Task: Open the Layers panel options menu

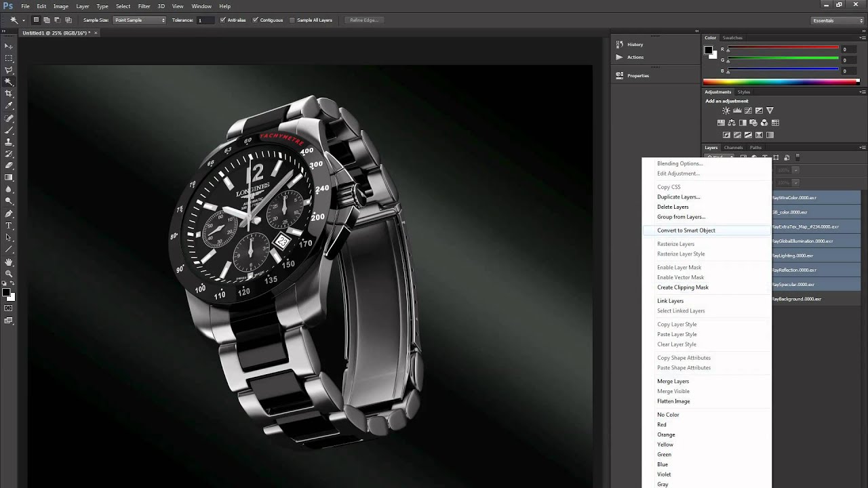Action: [862, 147]
